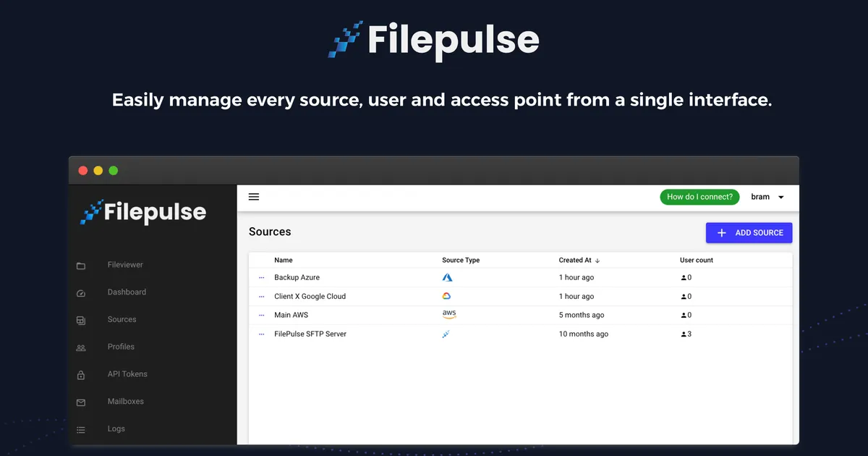Click the Logs list icon in sidebar
Image resolution: width=868 pixels, height=456 pixels.
pos(81,428)
